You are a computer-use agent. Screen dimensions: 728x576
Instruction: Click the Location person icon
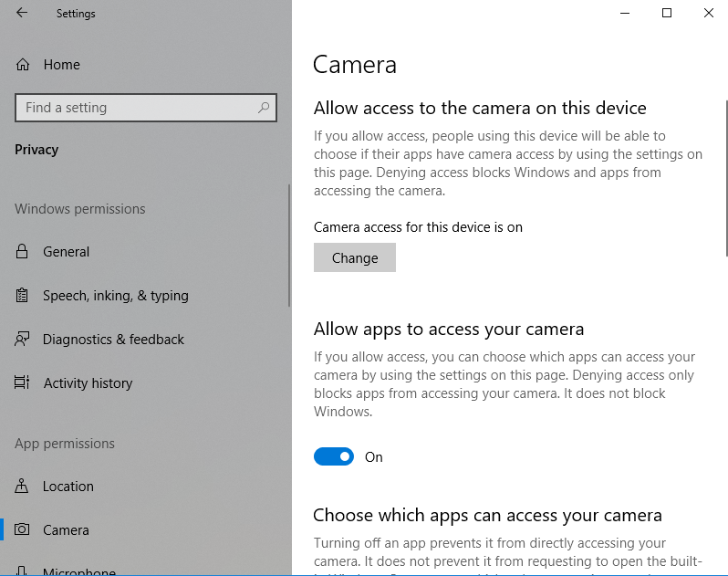pyautogui.click(x=23, y=487)
